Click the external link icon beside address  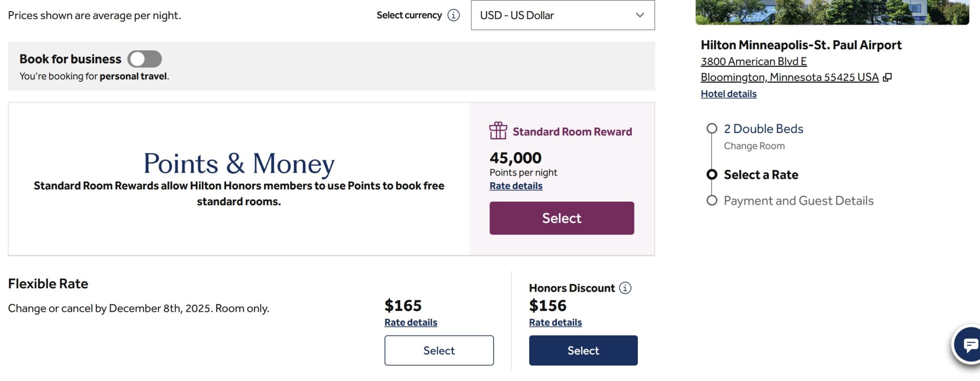click(887, 77)
